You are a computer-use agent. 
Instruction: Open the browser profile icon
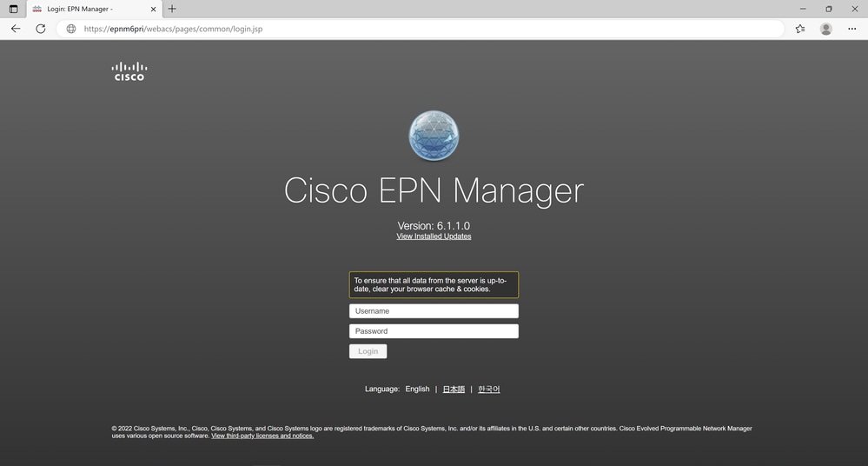[826, 29]
